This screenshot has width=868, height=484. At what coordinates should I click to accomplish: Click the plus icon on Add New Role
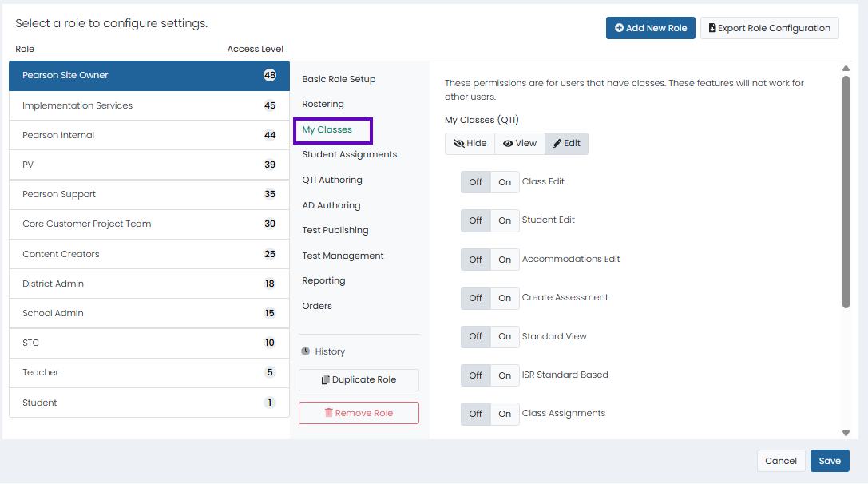[x=619, y=28]
